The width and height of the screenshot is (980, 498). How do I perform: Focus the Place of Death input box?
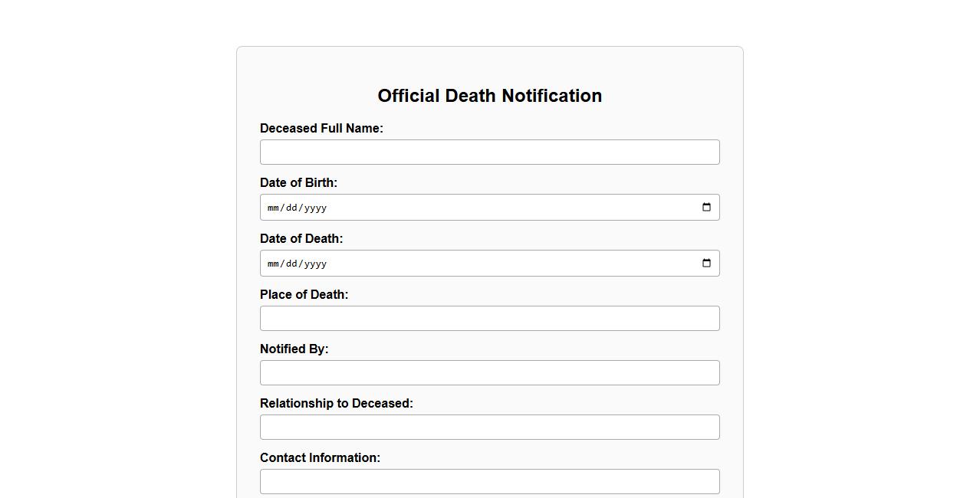pos(489,318)
